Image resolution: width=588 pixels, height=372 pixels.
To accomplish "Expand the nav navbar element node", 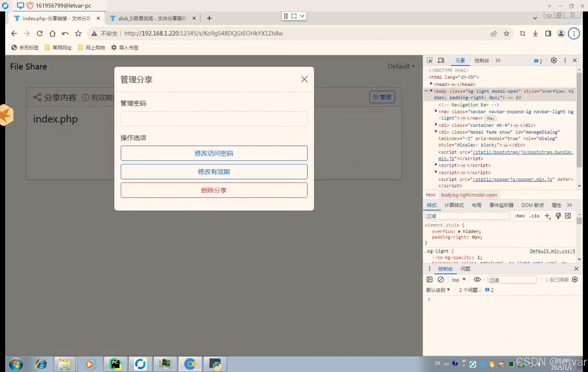I will click(436, 111).
